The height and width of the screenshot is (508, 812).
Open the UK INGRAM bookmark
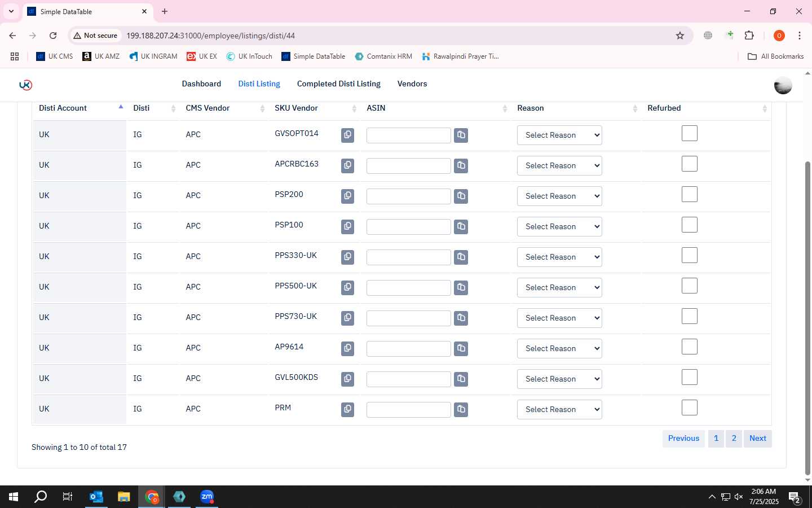pos(153,56)
